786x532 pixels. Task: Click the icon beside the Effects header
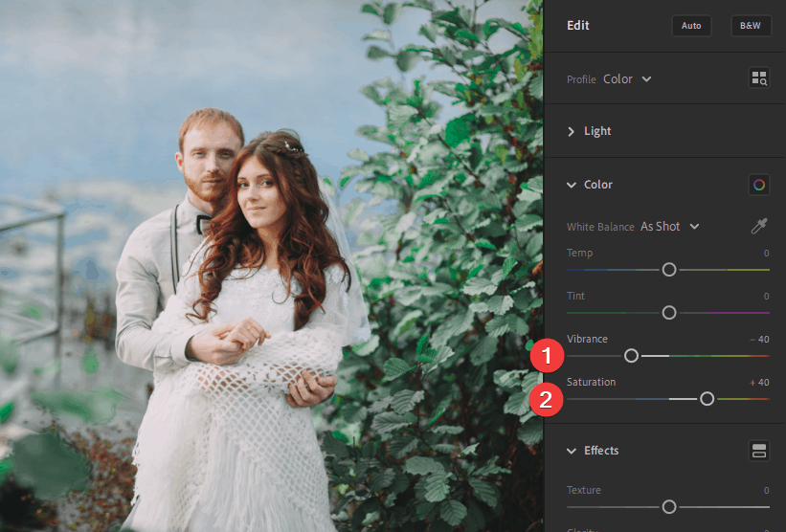click(758, 451)
